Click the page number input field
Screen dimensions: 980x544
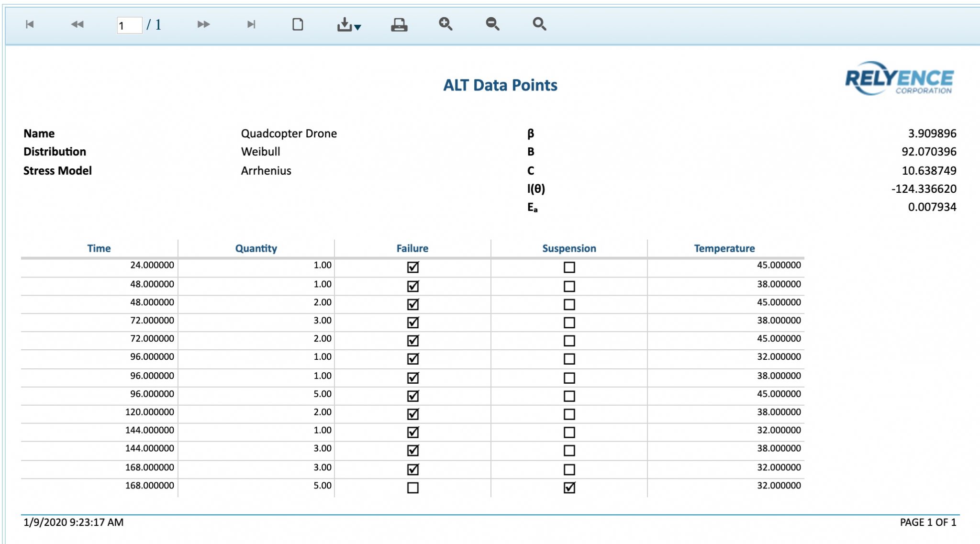(x=130, y=24)
